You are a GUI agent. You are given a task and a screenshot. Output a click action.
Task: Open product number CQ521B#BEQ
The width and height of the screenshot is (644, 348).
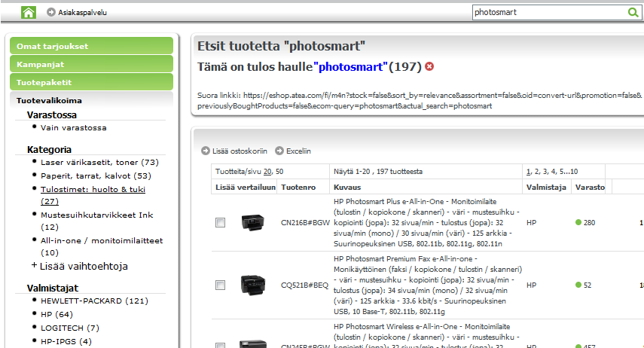pyautogui.click(x=304, y=285)
